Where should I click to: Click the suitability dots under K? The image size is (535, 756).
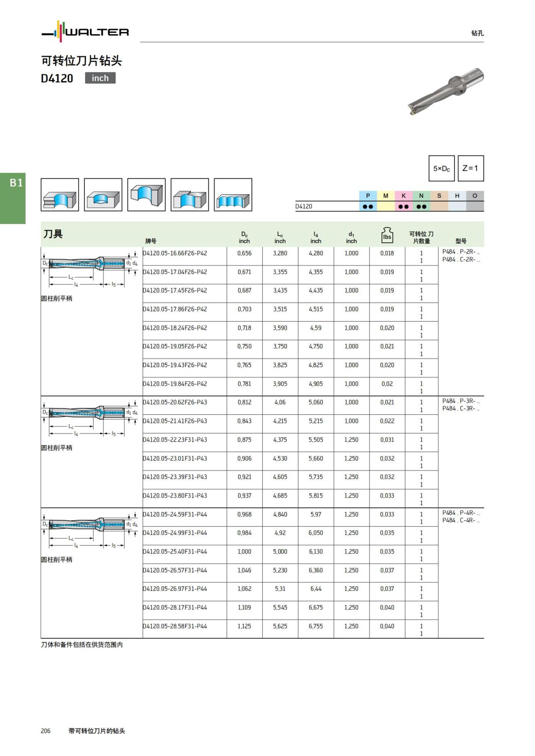(x=403, y=207)
